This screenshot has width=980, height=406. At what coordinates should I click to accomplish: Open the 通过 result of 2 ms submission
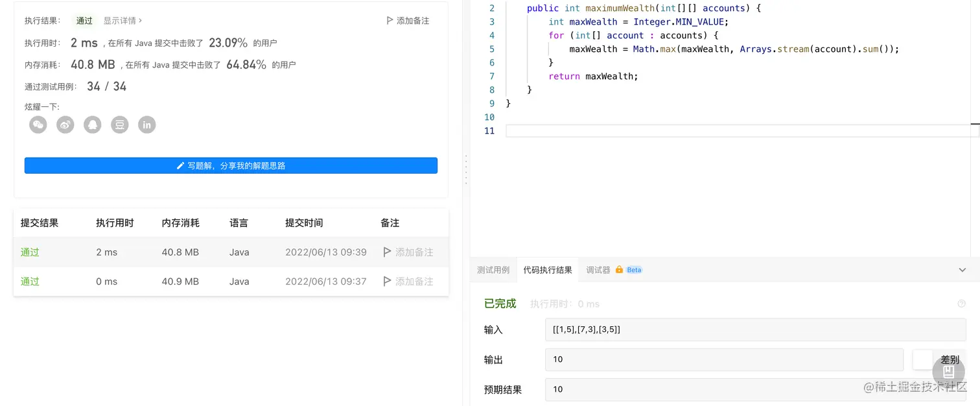pyautogui.click(x=30, y=252)
